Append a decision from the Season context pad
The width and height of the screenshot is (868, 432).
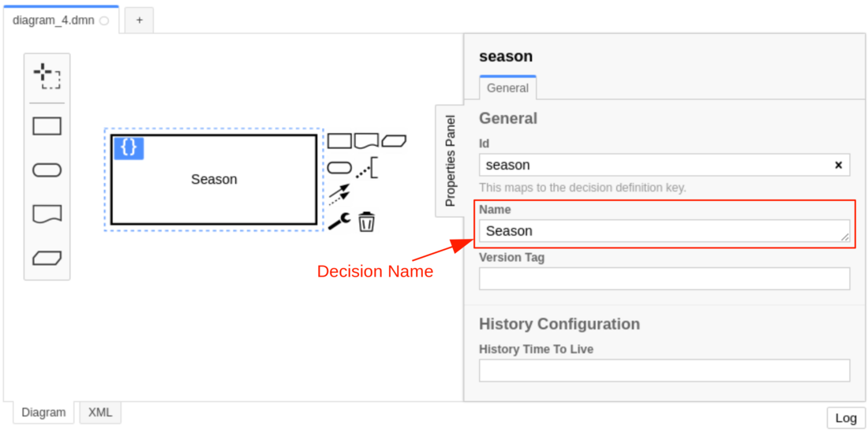[x=339, y=141]
